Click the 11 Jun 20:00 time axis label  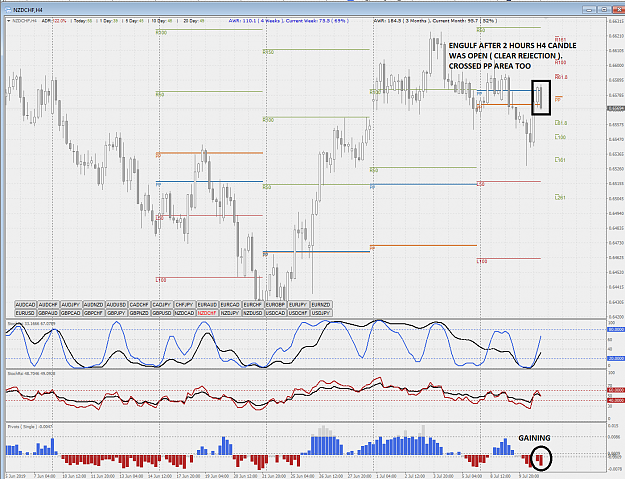(103, 476)
